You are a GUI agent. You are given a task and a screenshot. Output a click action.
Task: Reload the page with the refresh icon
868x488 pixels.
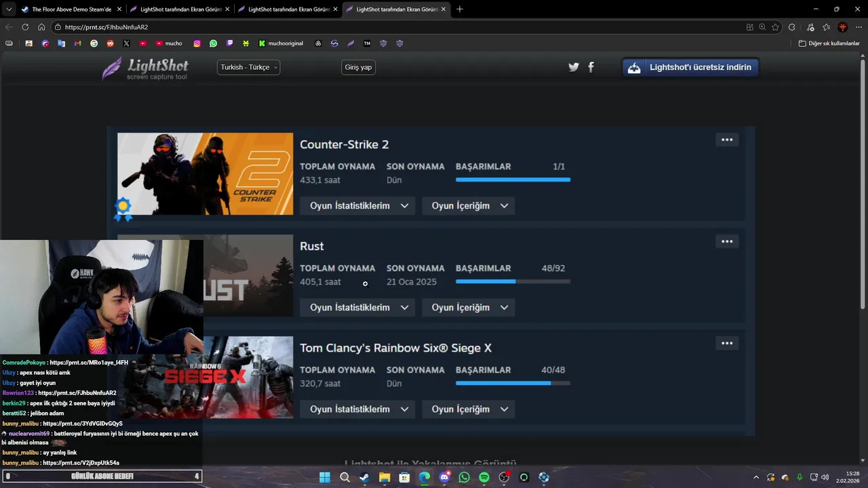click(x=25, y=27)
